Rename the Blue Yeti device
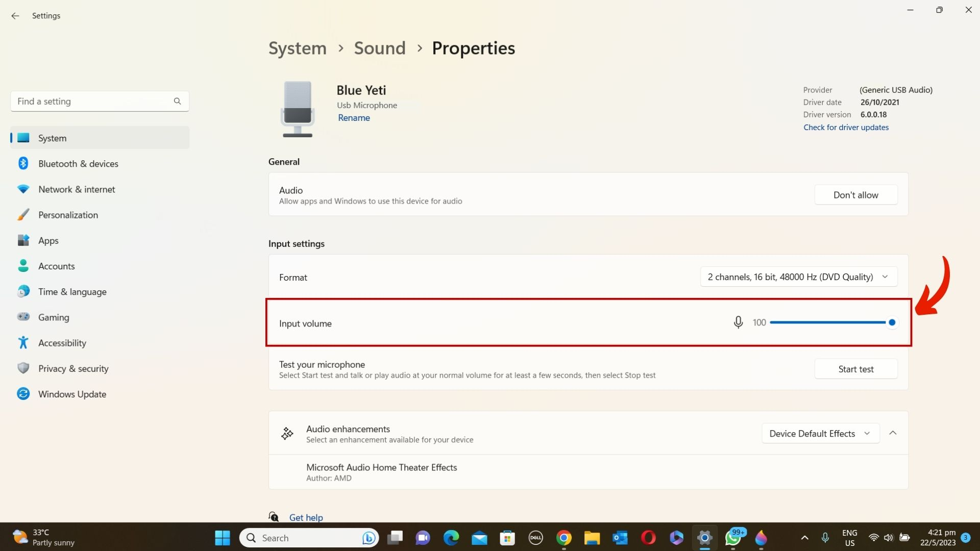Image resolution: width=980 pixels, height=551 pixels. click(x=354, y=118)
